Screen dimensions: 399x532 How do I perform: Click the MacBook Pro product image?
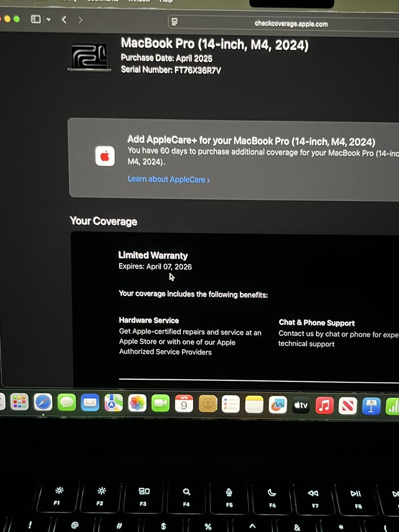[89, 57]
